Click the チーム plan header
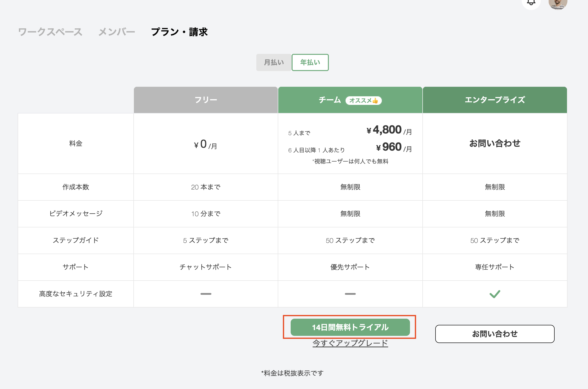This screenshot has height=389, width=588. click(x=330, y=100)
